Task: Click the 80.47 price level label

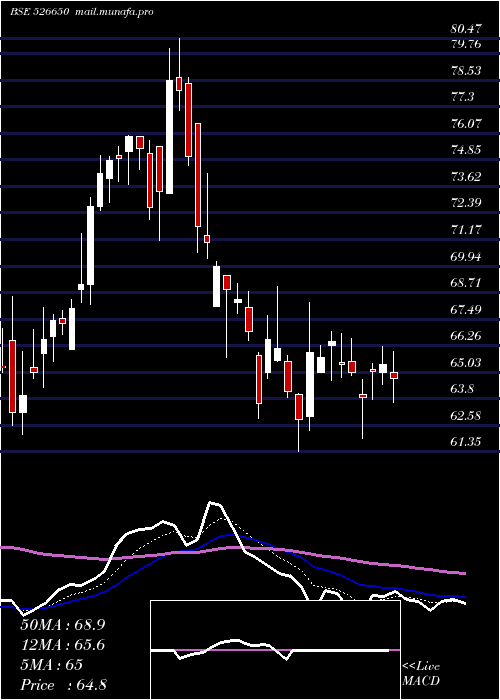Action: click(x=466, y=29)
